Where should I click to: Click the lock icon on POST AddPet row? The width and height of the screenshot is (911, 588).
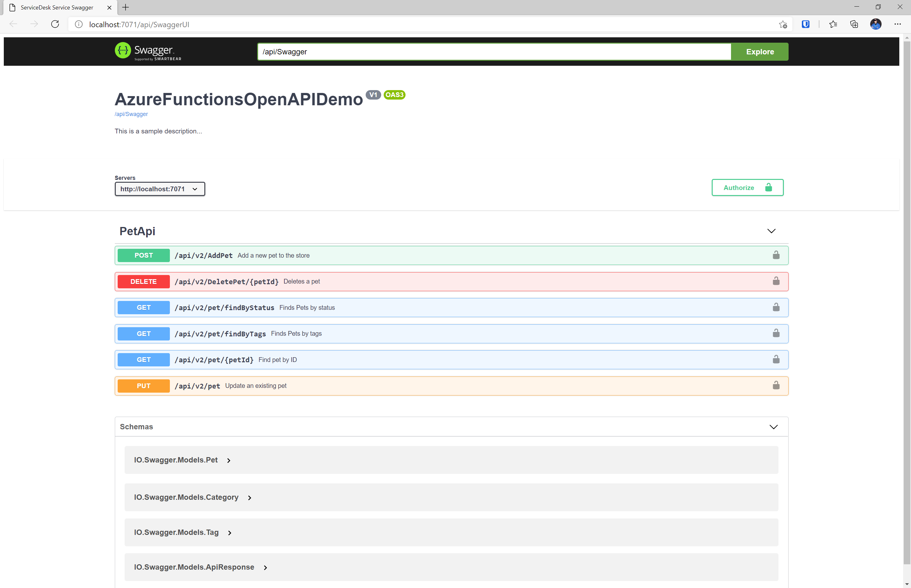[x=776, y=255]
